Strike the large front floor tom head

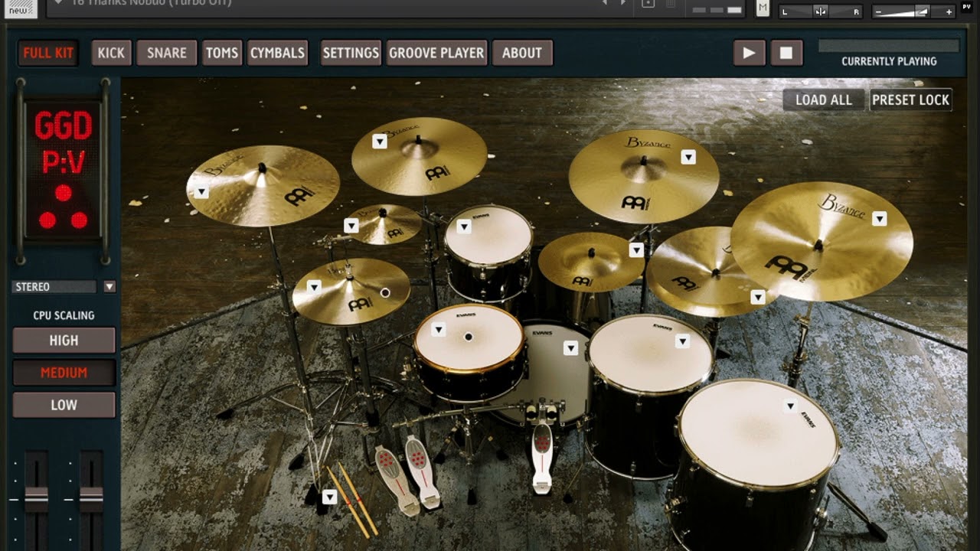758,432
